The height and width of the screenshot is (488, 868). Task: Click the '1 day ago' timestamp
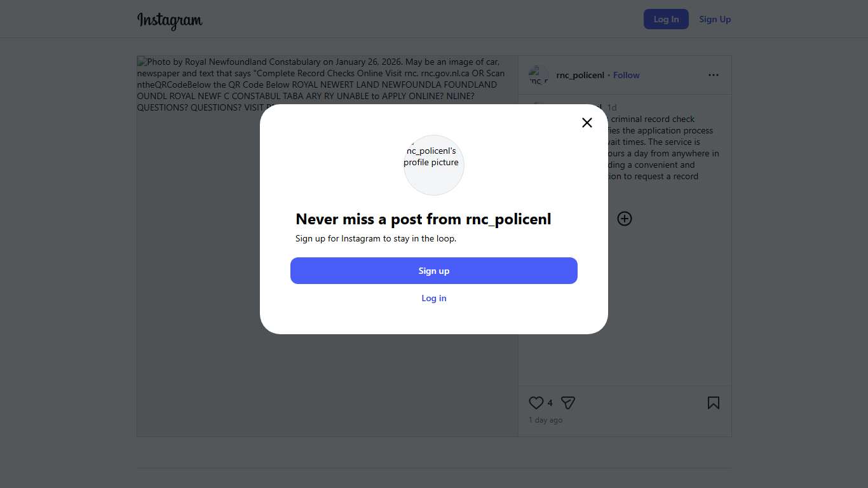coord(545,420)
